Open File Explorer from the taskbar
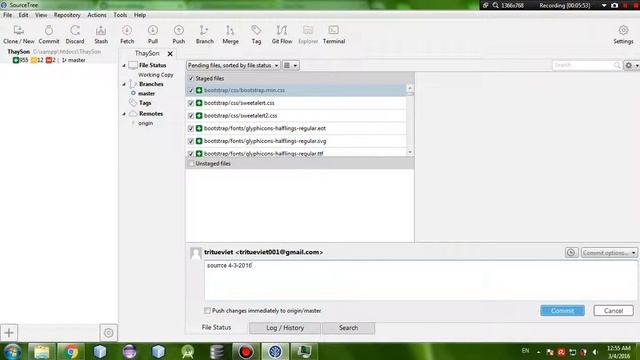Screen dimensions: 640x360 coord(42,351)
